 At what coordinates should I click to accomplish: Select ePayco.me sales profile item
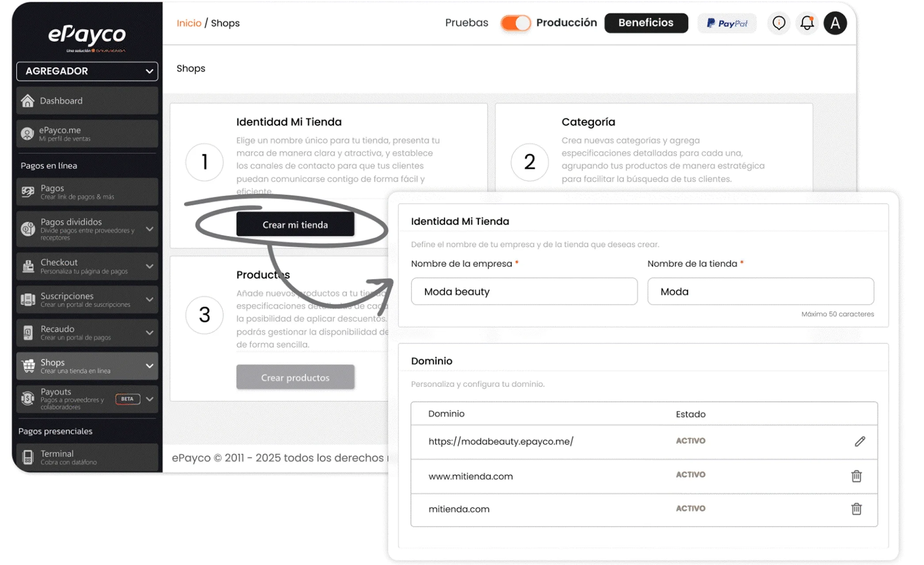87,133
